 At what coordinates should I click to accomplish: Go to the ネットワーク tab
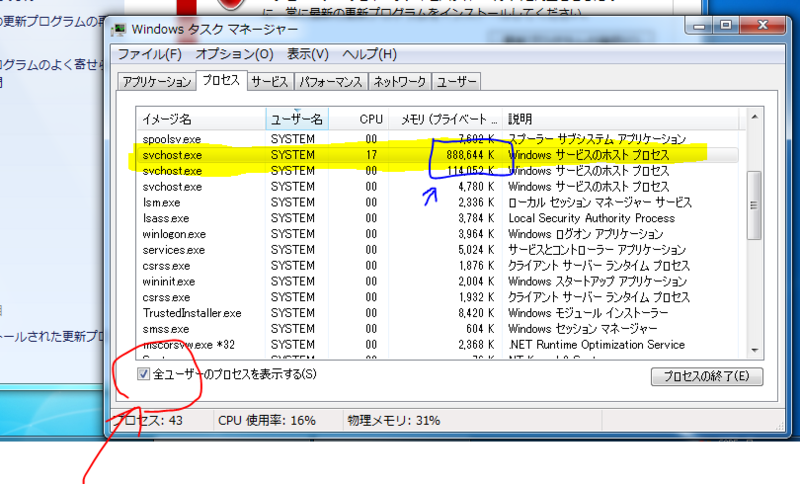click(399, 82)
